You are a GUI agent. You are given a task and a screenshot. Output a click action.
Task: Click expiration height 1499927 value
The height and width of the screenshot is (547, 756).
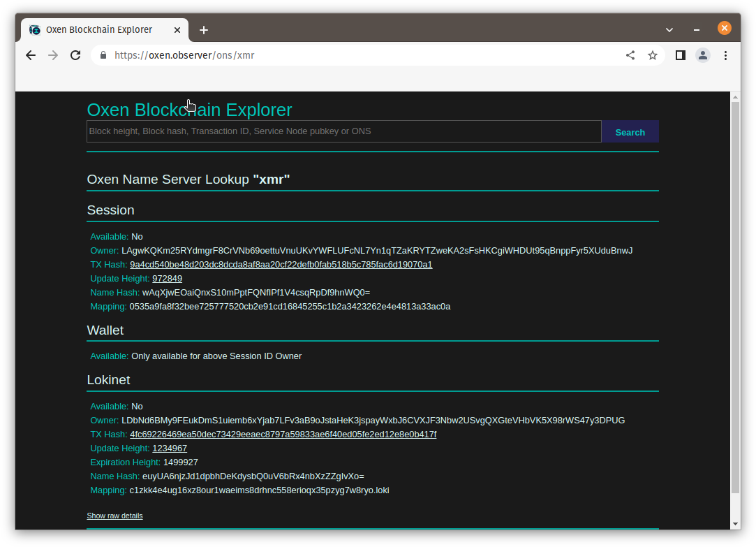(181, 462)
